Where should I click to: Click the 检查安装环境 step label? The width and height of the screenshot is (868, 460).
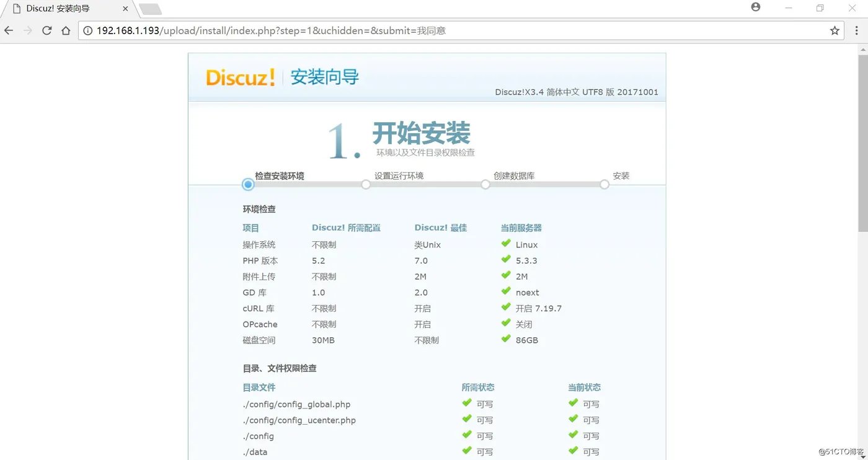280,175
